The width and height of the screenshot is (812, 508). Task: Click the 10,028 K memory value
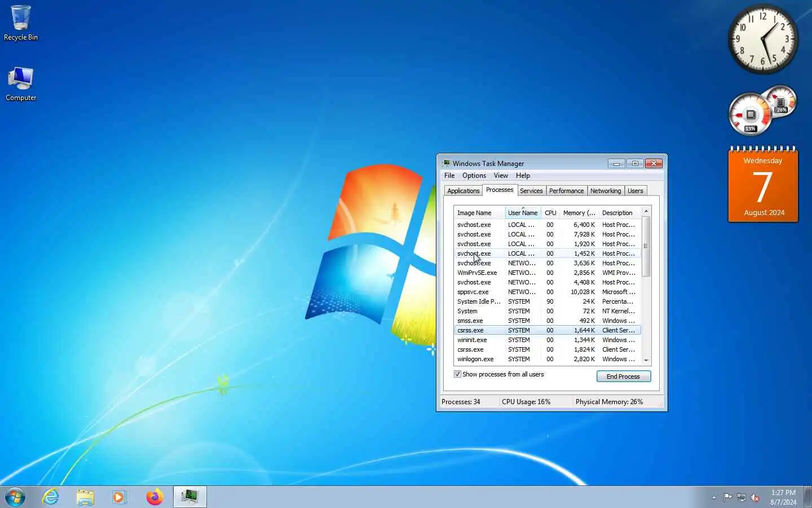pyautogui.click(x=582, y=292)
